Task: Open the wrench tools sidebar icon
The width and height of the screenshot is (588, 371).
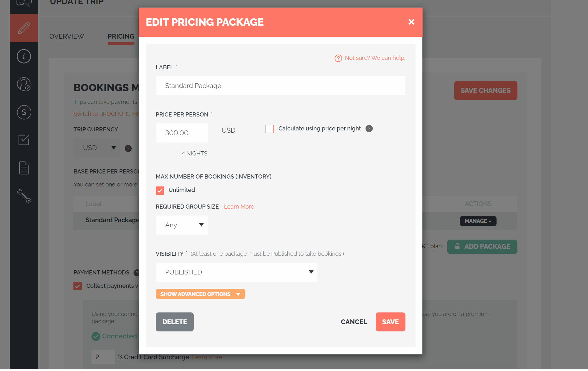Action: coord(24,196)
